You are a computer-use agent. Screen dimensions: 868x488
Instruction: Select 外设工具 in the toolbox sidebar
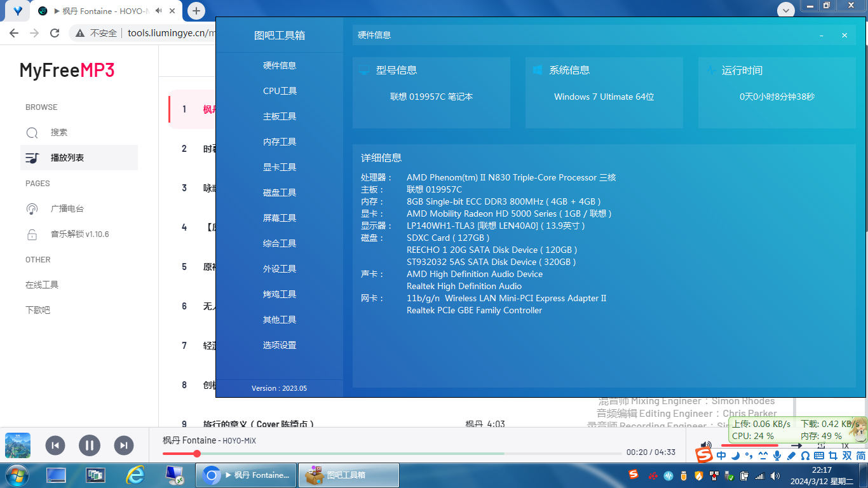[280, 269]
